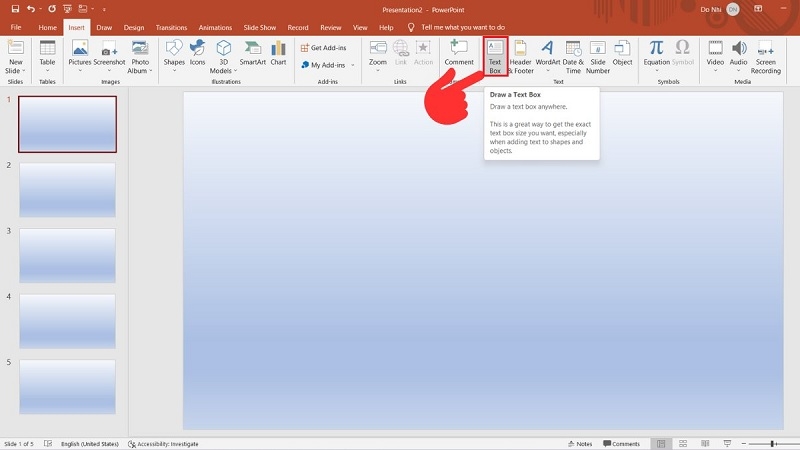Screen dimensions: 800x450
Task: Toggle the Comments pane in status bar
Action: click(621, 444)
